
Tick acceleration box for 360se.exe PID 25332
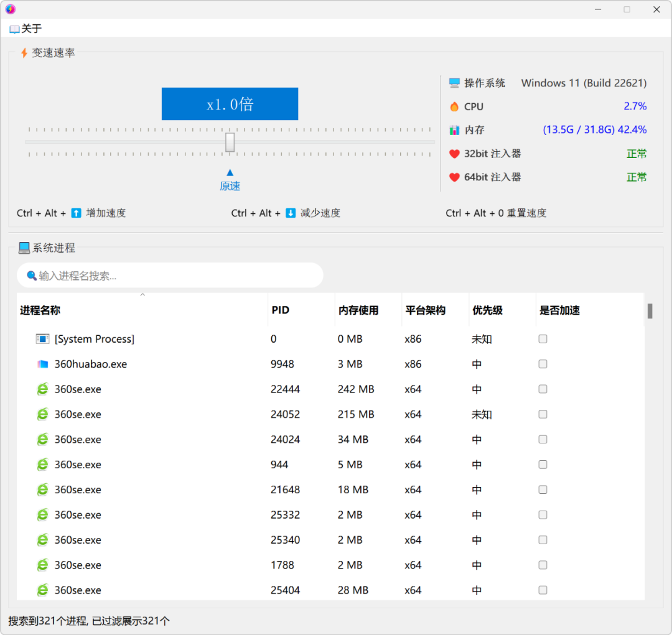pyautogui.click(x=543, y=514)
